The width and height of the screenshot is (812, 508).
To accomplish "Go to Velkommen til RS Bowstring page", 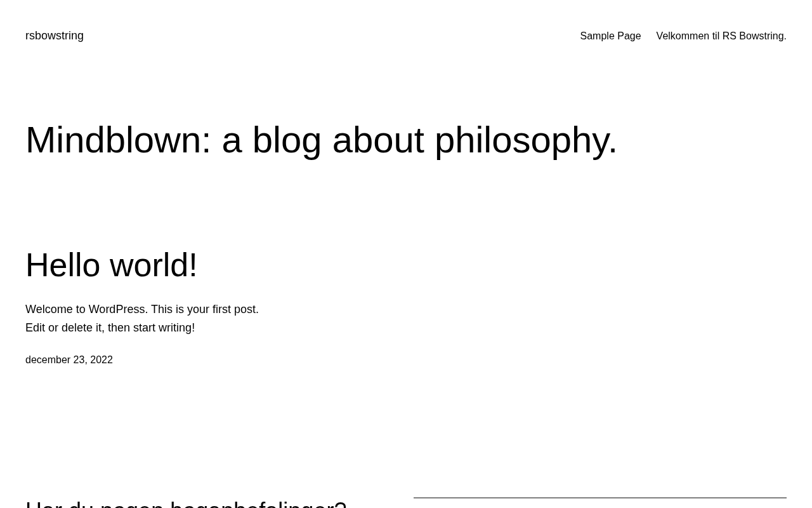I will 721,36.
